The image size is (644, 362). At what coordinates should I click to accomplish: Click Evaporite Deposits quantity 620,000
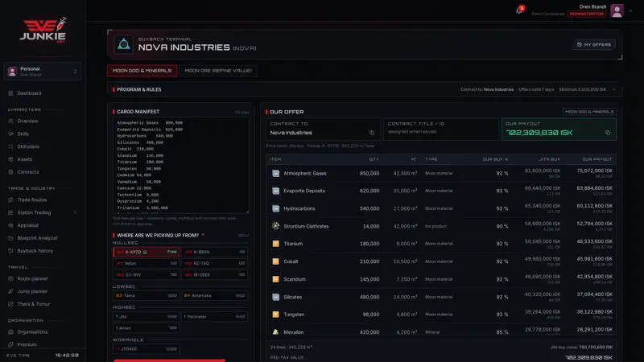pos(369,191)
